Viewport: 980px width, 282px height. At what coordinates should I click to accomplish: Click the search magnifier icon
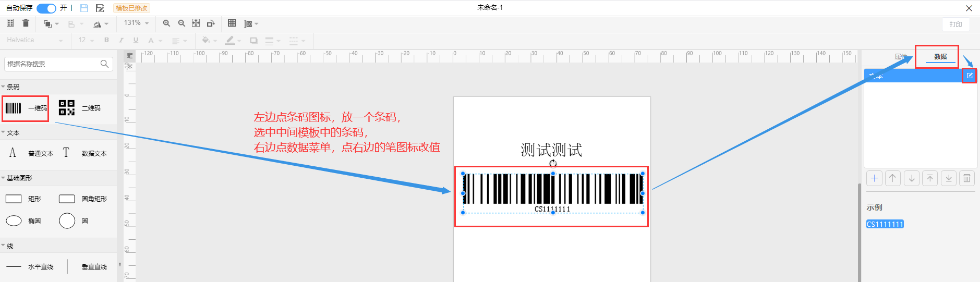[104, 64]
